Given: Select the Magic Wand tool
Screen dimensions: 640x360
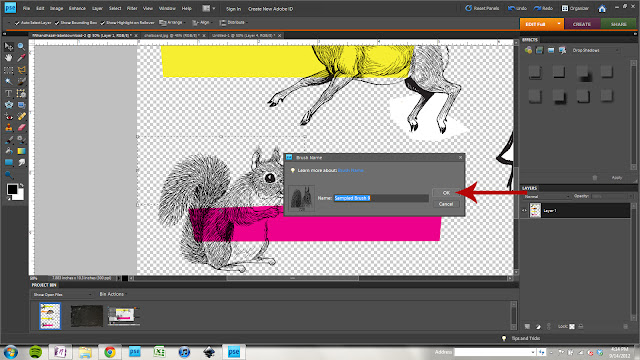Looking at the screenshot, I should point(9,82).
